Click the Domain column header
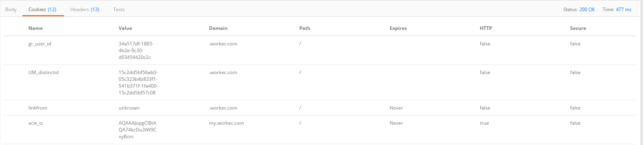The width and height of the screenshot is (644, 145). tap(218, 28)
